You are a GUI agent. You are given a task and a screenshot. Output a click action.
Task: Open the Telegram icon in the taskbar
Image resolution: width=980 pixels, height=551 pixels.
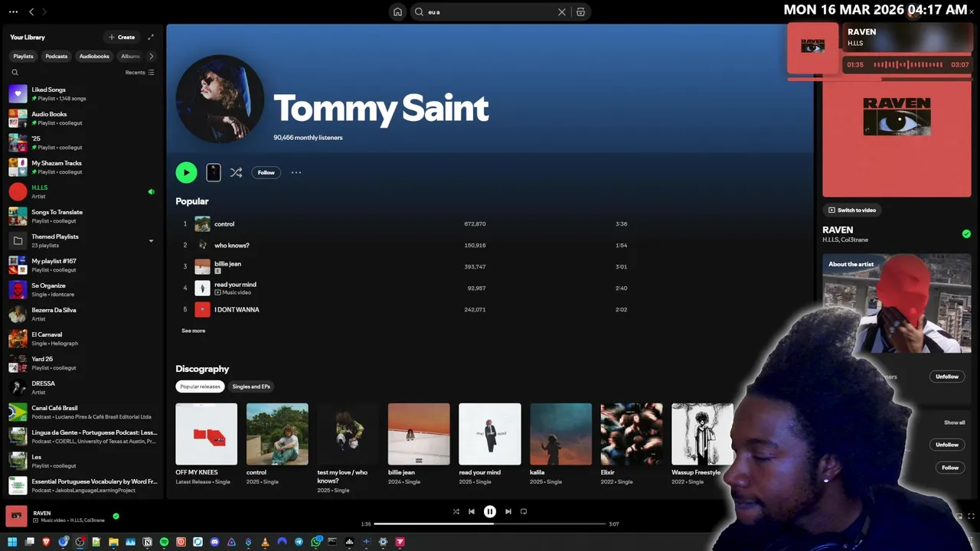click(x=299, y=542)
